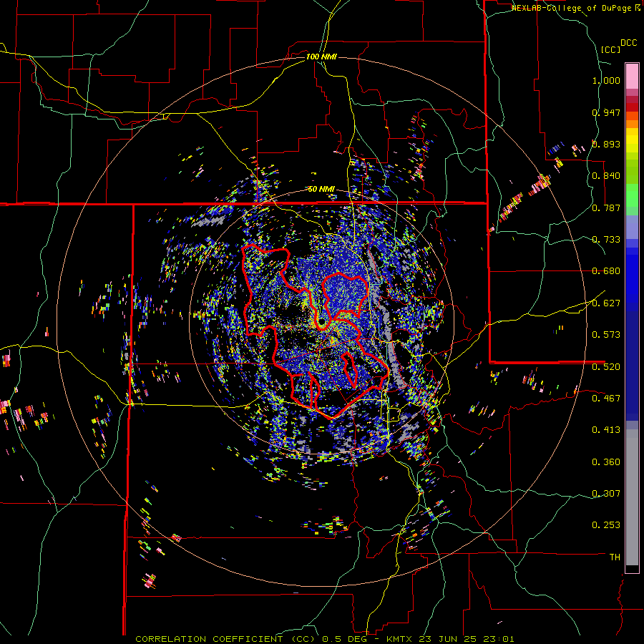Select the 0.787 legend value
Viewport: 644px width, 644px height.
point(606,208)
